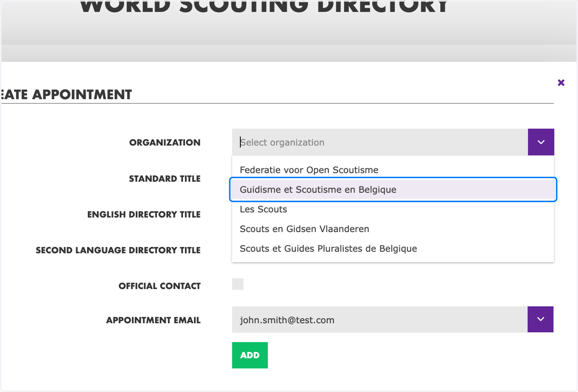Click the Create Appointment heading
Viewport: 578px width, 392px height.
66,94
